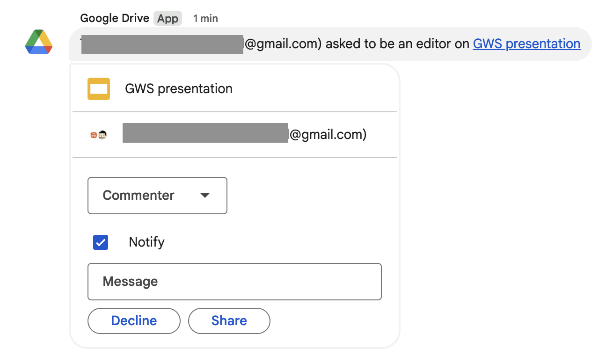Click the App badge beside Google Drive
This screenshot has width=613, height=364.
click(167, 18)
